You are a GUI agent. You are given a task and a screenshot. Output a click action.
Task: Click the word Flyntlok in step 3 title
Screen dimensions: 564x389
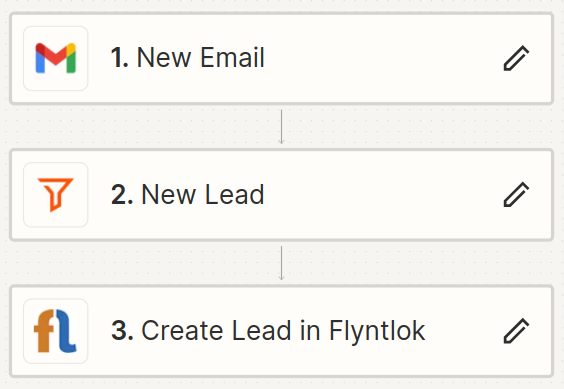[377, 332]
